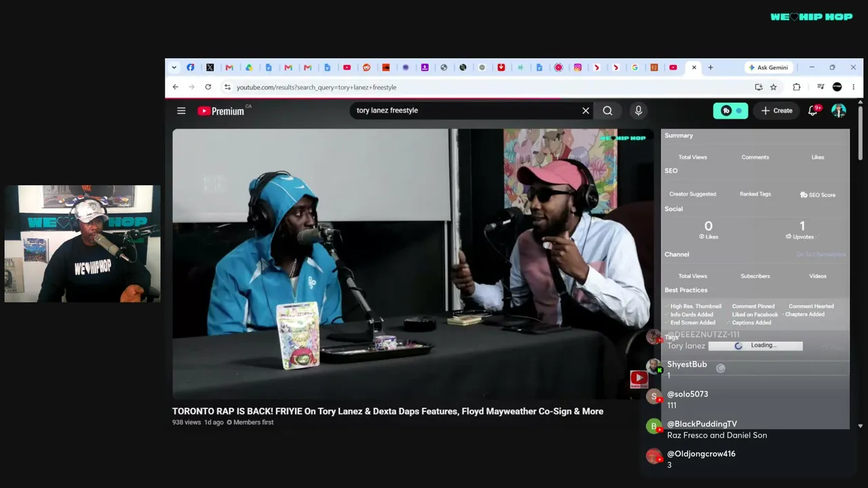Click the ShyestBub chat username
This screenshot has height=488, width=868.
pos(687,365)
